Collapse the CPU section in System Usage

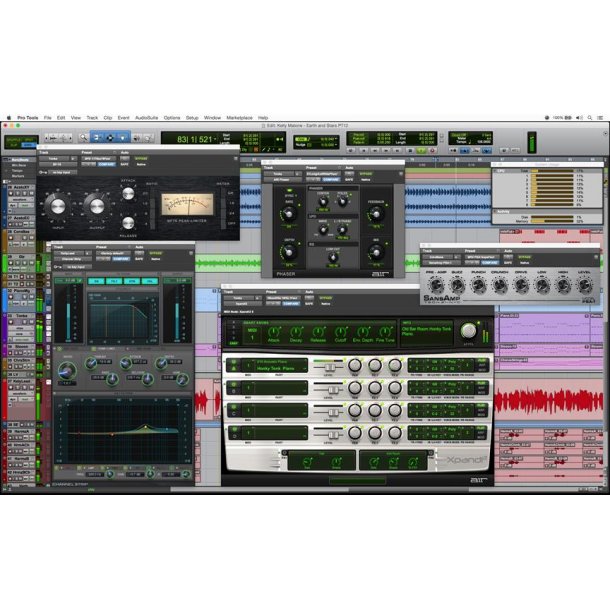coord(496,171)
